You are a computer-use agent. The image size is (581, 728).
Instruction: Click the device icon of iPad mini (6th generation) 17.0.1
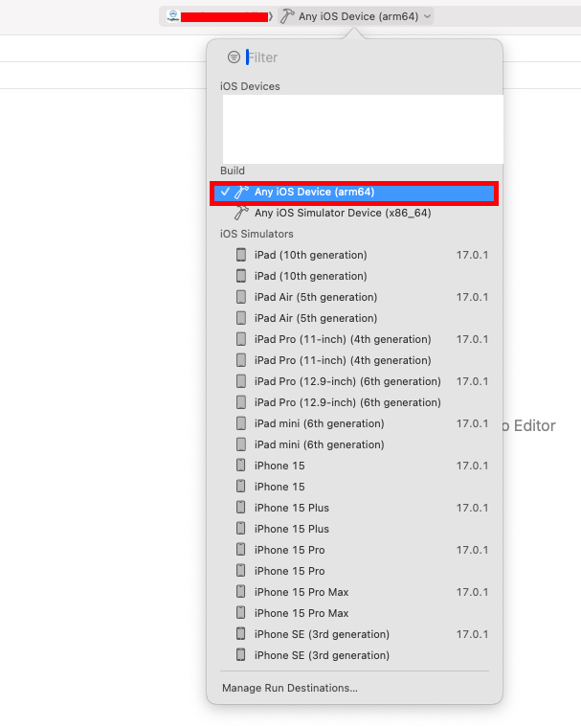point(241,423)
